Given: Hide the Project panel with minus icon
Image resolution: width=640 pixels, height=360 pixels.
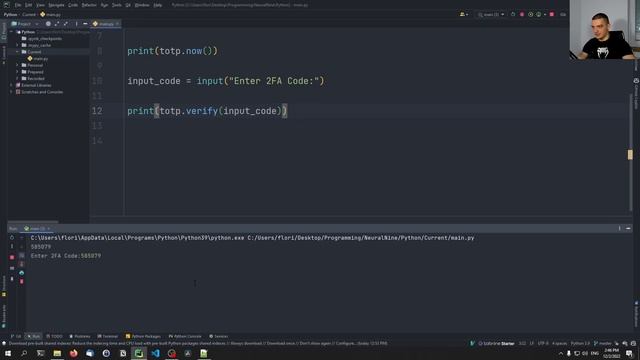Looking at the screenshot, I should point(85,24).
